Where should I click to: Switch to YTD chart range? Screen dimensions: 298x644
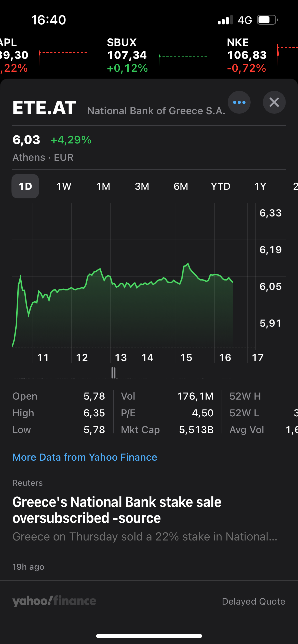pyautogui.click(x=221, y=186)
